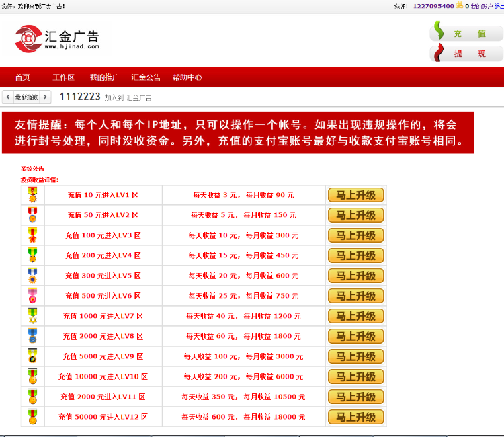Click the LV2 medal icon
This screenshot has width=504, height=437.
pyautogui.click(x=32, y=214)
